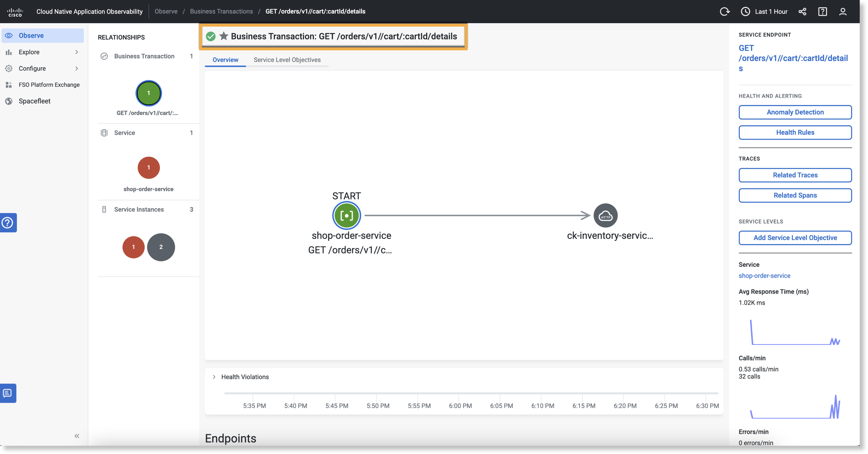
Task: Expand the Explore menu chevron
Action: (x=77, y=52)
